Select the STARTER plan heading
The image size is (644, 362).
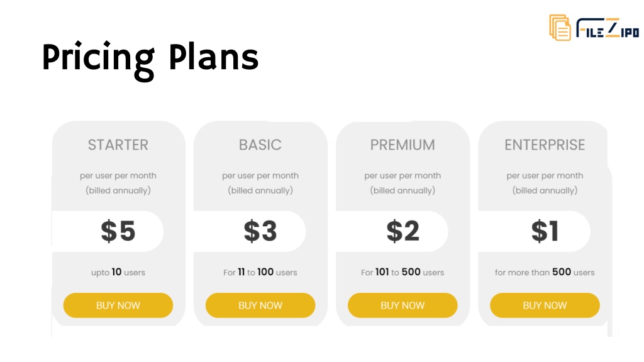click(x=118, y=145)
